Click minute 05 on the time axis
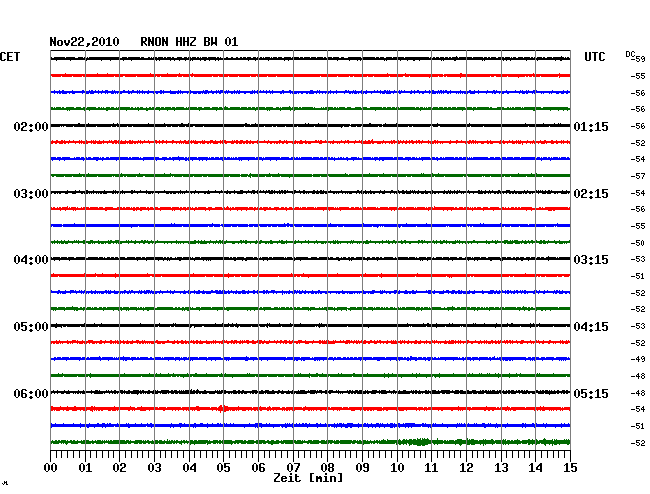 pos(223,467)
